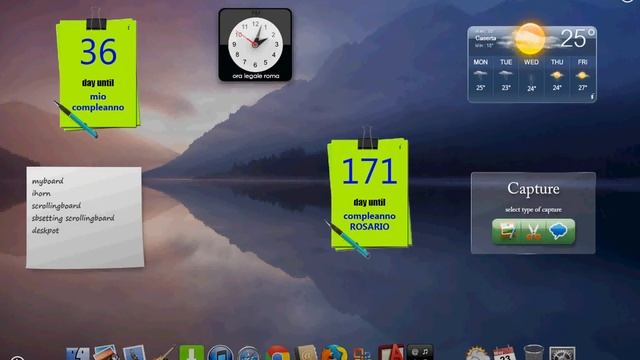Click the pen on 'compleanno ROSARIO' note
Viewport: 640px width, 360px height.
point(347,239)
